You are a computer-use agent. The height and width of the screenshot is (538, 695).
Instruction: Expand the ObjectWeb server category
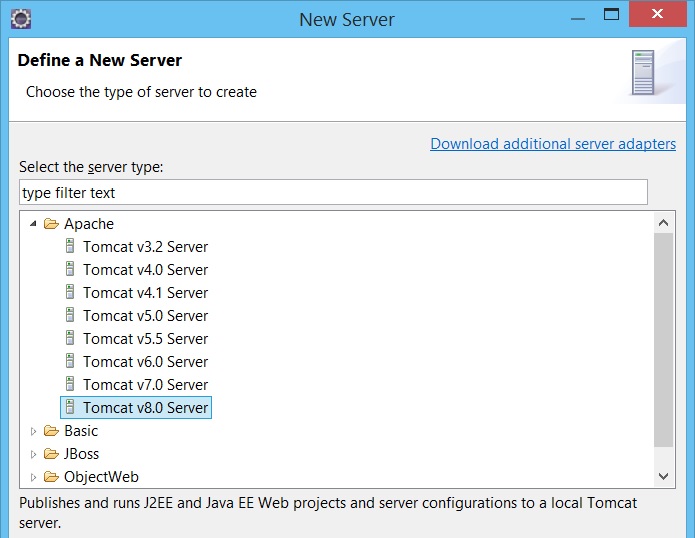[x=33, y=477]
